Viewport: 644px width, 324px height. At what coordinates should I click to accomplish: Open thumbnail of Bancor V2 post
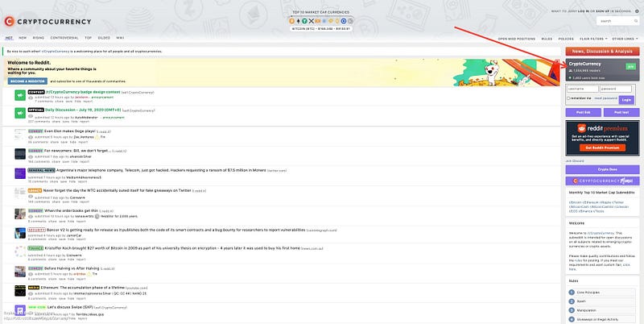pyautogui.click(x=20, y=233)
